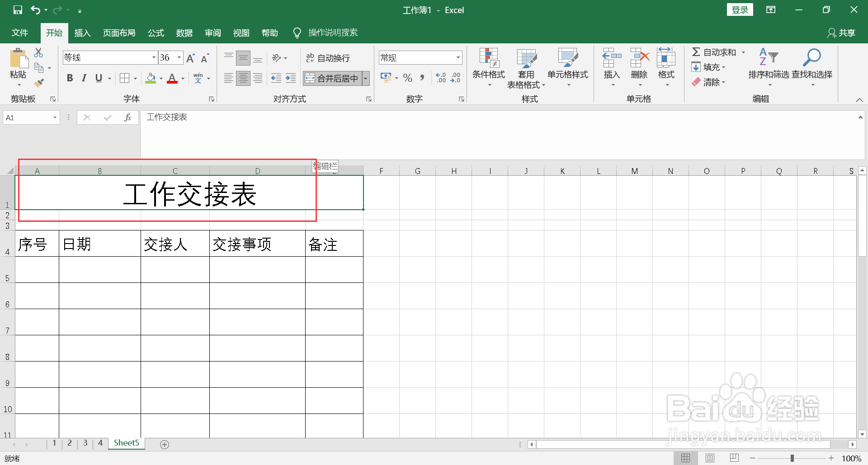The width and height of the screenshot is (868, 465).
Task: Toggle italic formatting
Action: pyautogui.click(x=84, y=78)
